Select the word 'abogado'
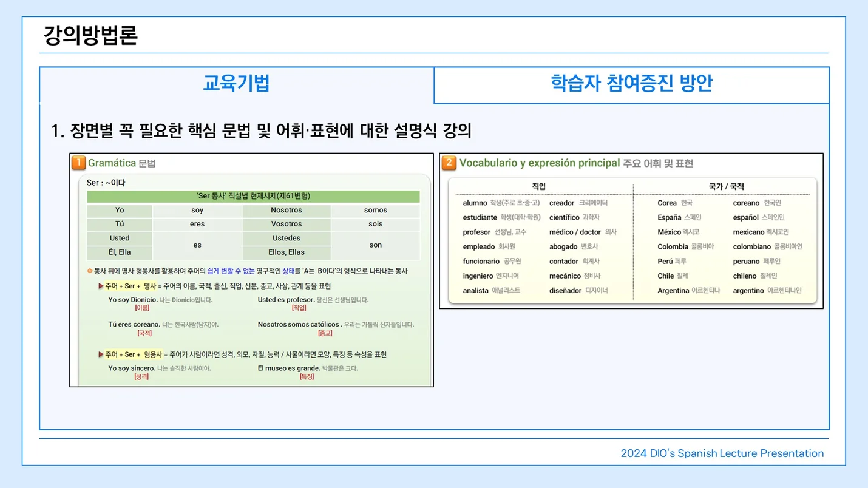This screenshot has height=488, width=868. pyautogui.click(x=563, y=246)
